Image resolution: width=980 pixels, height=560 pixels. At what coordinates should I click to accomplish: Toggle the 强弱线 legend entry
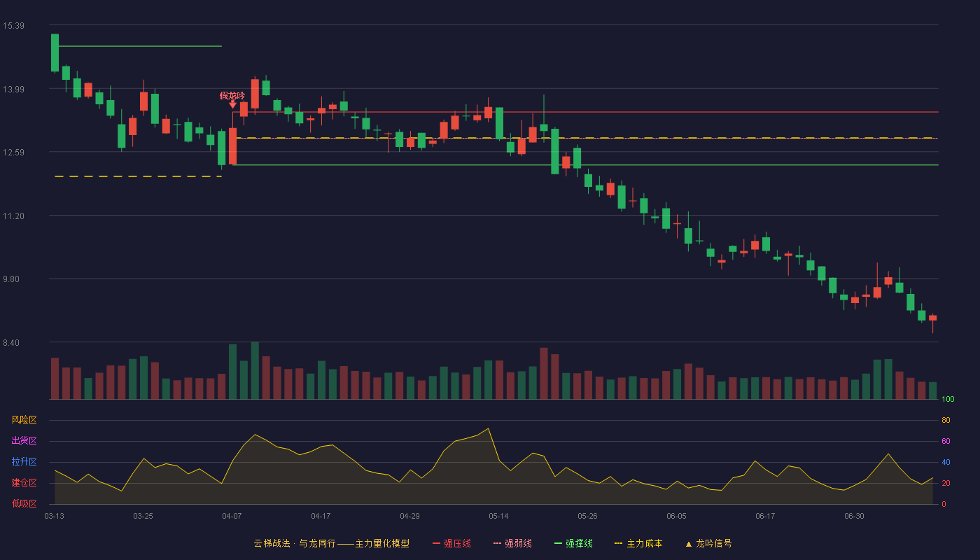pos(512,543)
